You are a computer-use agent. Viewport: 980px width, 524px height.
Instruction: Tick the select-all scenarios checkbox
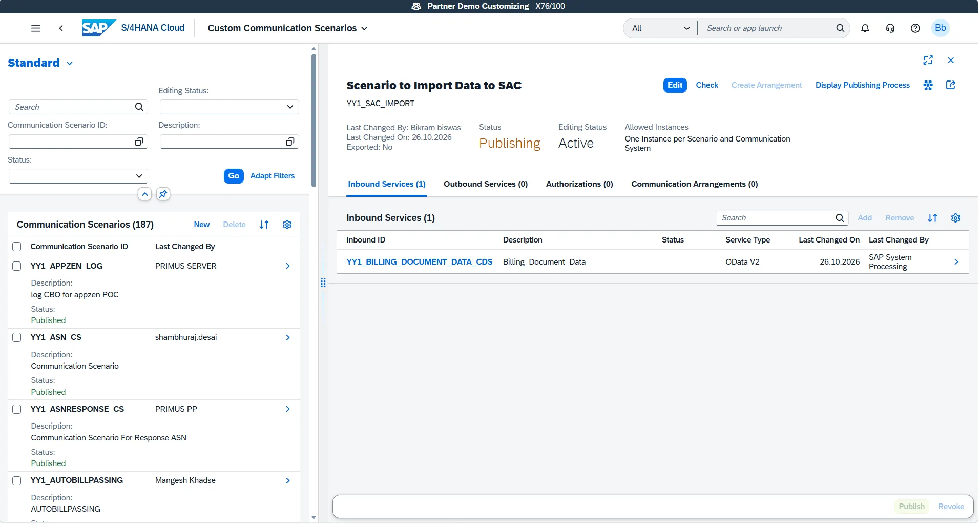pos(17,247)
